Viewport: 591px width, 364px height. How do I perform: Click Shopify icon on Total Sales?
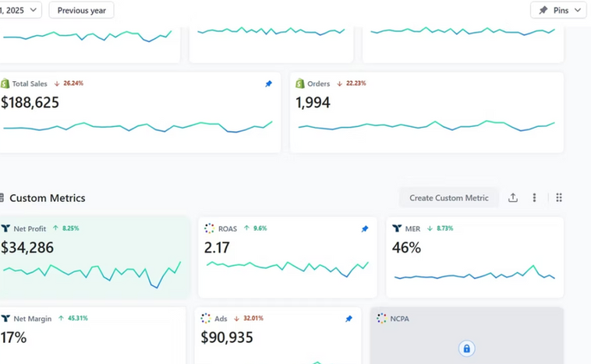pyautogui.click(x=5, y=83)
